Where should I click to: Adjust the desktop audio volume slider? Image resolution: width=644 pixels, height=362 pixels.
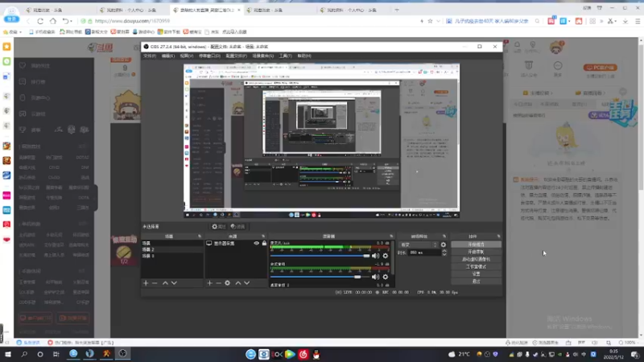320,277
